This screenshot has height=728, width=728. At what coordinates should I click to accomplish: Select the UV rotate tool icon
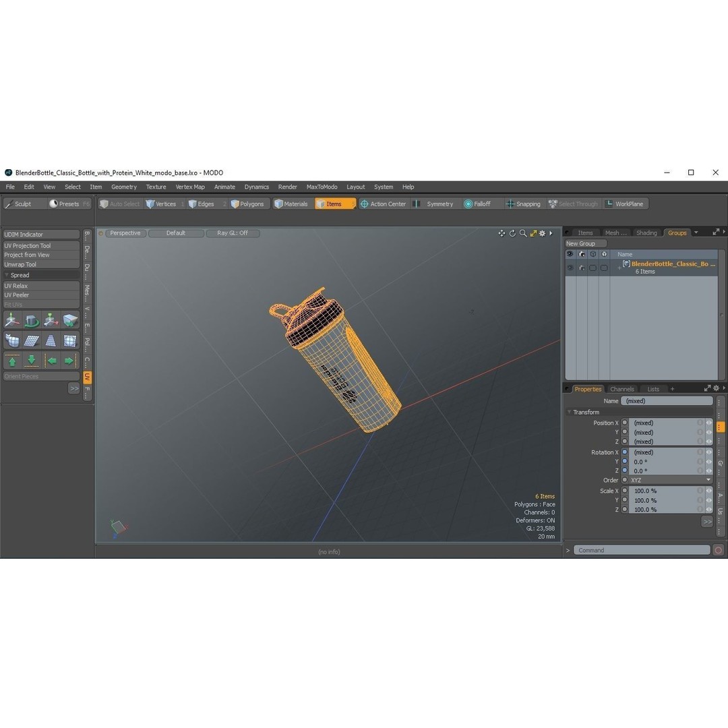[32, 320]
